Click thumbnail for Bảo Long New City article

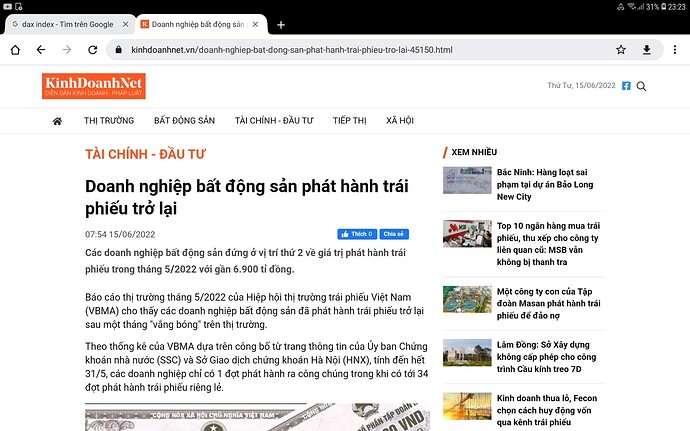coord(467,180)
